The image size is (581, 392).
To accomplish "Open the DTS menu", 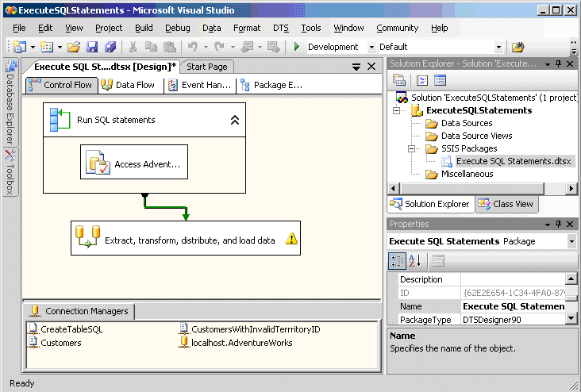I will (x=281, y=28).
